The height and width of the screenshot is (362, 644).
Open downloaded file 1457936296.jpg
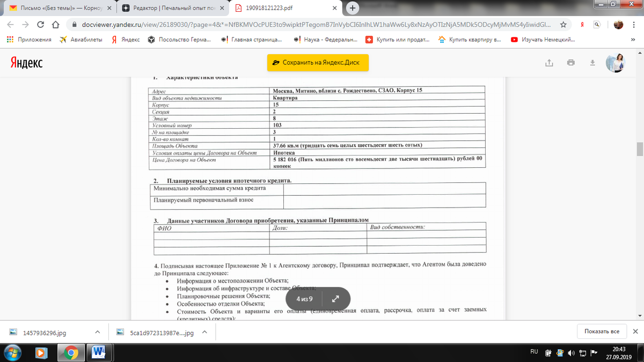[x=45, y=333]
